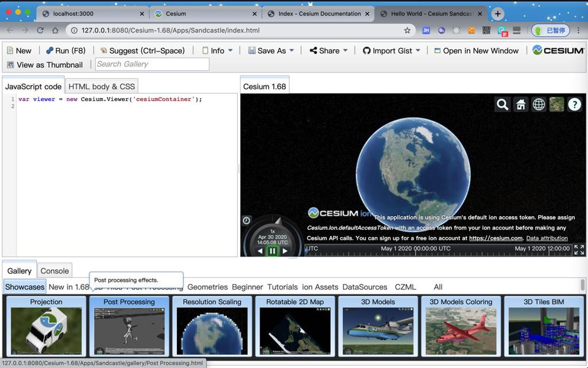Play the animation forward

pyautogui.click(x=285, y=251)
